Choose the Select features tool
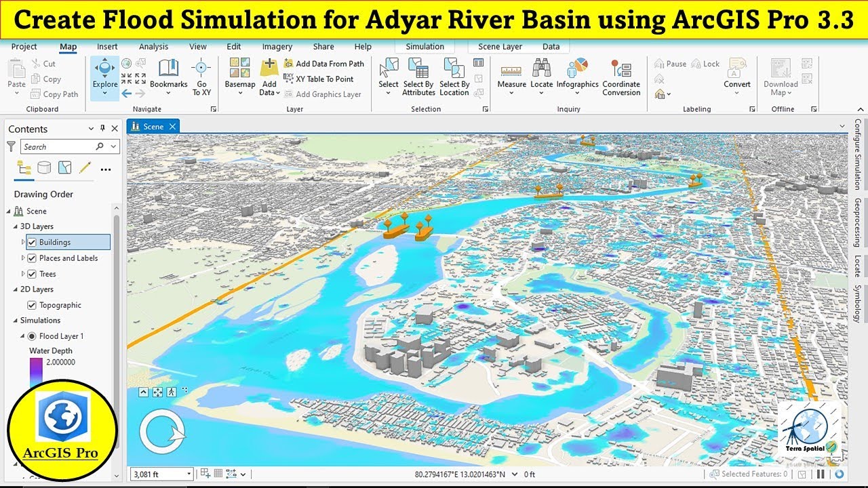Image resolution: width=868 pixels, height=488 pixels. coord(389,77)
